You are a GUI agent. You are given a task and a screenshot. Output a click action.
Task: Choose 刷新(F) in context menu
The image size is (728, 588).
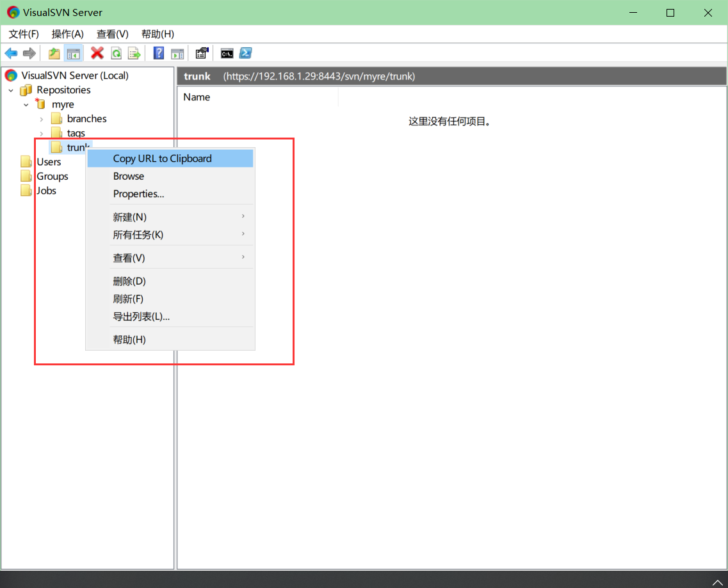click(170, 298)
